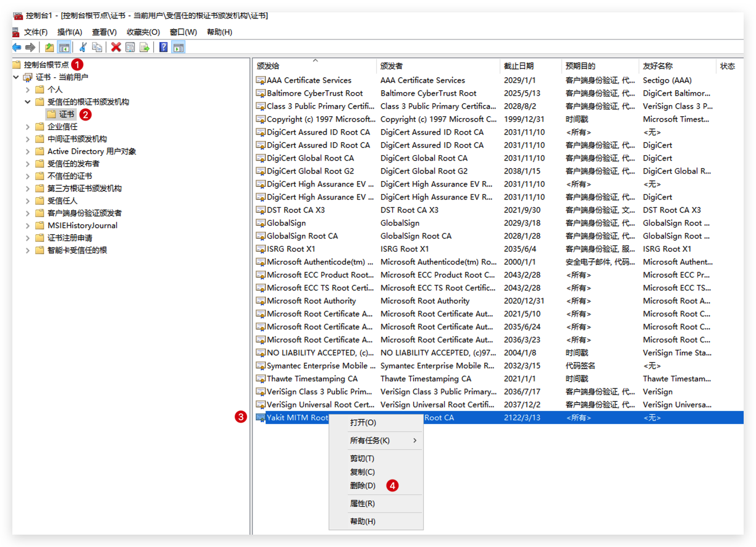The width and height of the screenshot is (756, 547).
Task: Click the Up one level folder icon
Action: (x=49, y=47)
